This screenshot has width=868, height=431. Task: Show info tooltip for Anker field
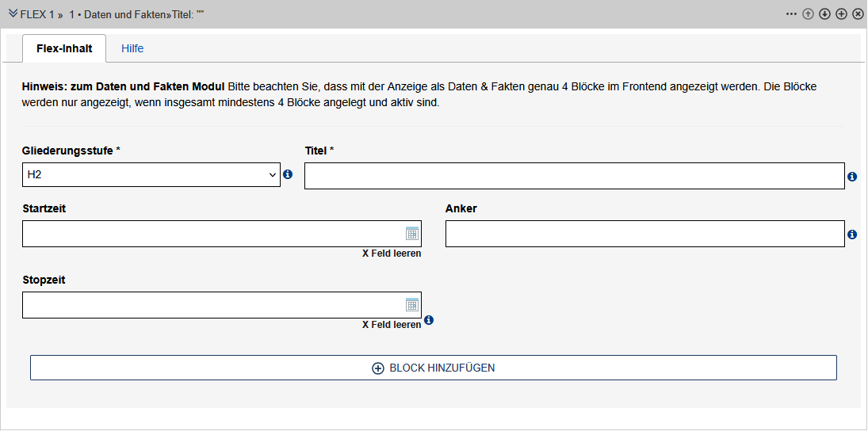click(x=852, y=235)
